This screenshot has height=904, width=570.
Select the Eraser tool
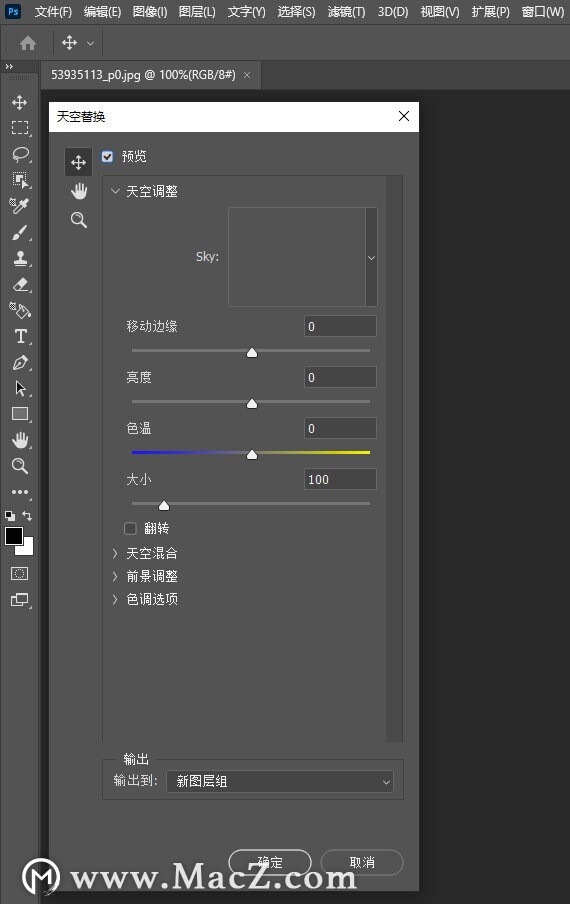(x=20, y=284)
